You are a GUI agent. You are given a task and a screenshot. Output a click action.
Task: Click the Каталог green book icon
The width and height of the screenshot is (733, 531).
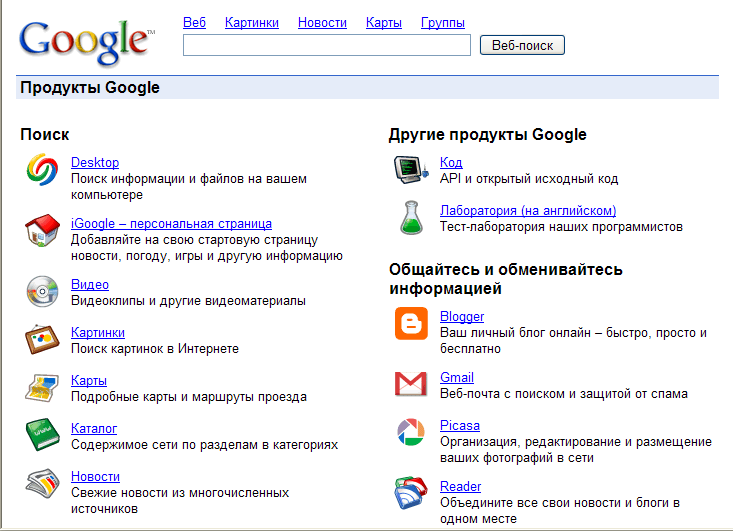pyautogui.click(x=42, y=435)
